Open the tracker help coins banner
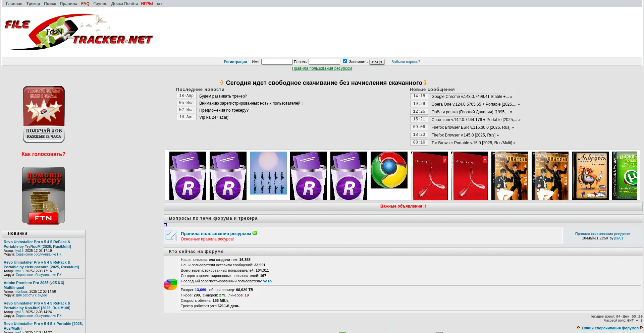 pyautogui.click(x=44, y=195)
